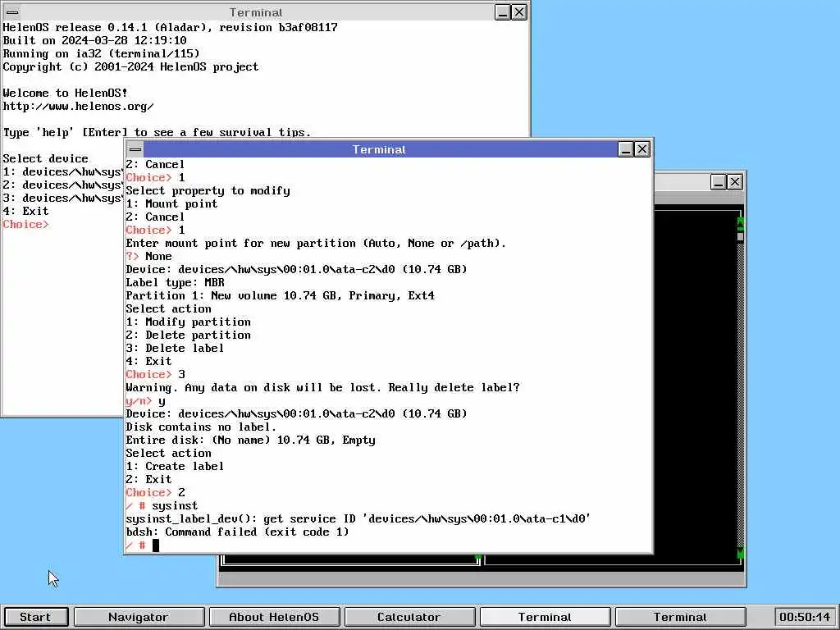
Task: Click the '?> None' input line
Action: [149, 256]
